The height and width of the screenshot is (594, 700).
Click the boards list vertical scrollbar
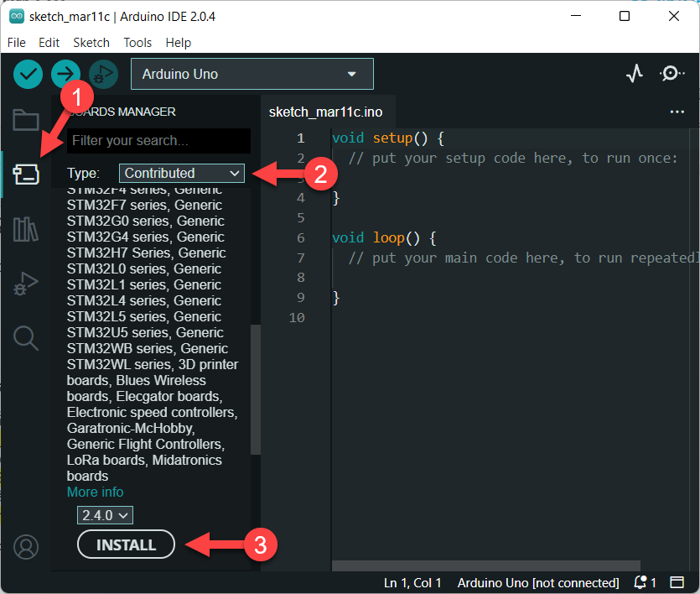(x=256, y=389)
